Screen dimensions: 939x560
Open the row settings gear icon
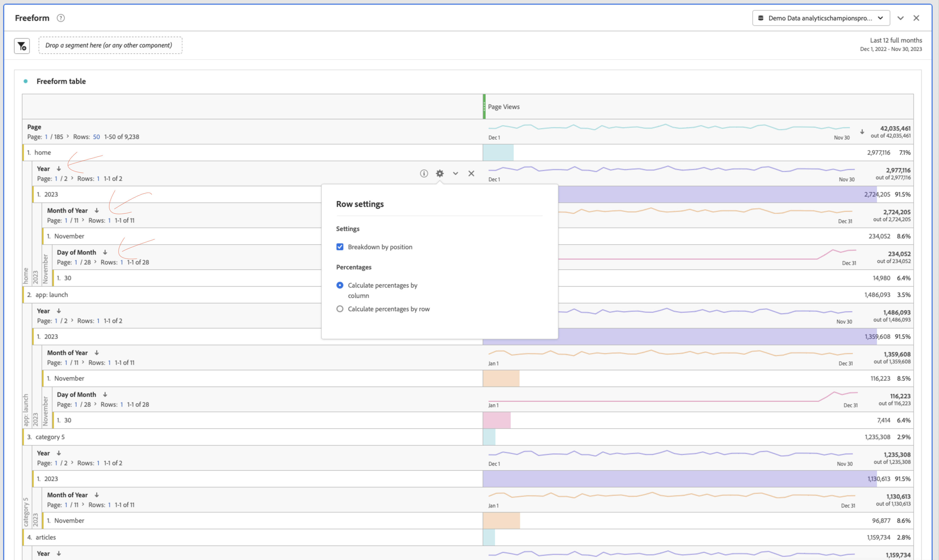click(440, 173)
